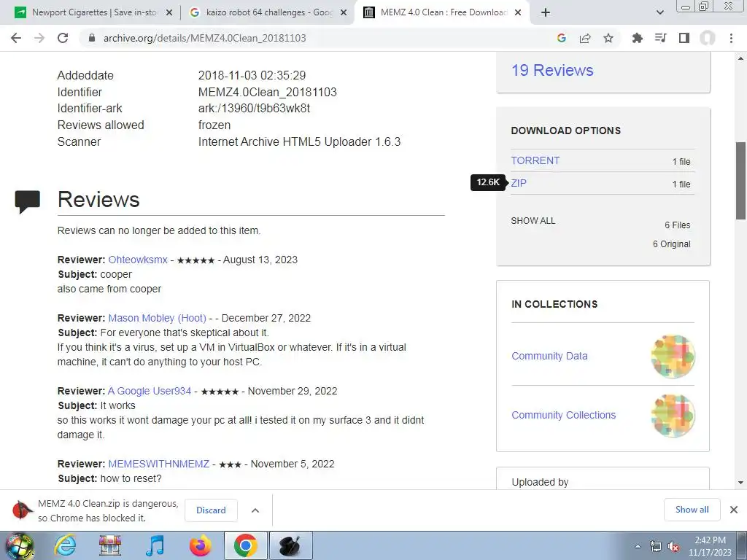Click the TORRENT download option
The width and height of the screenshot is (747, 560).
click(x=535, y=160)
